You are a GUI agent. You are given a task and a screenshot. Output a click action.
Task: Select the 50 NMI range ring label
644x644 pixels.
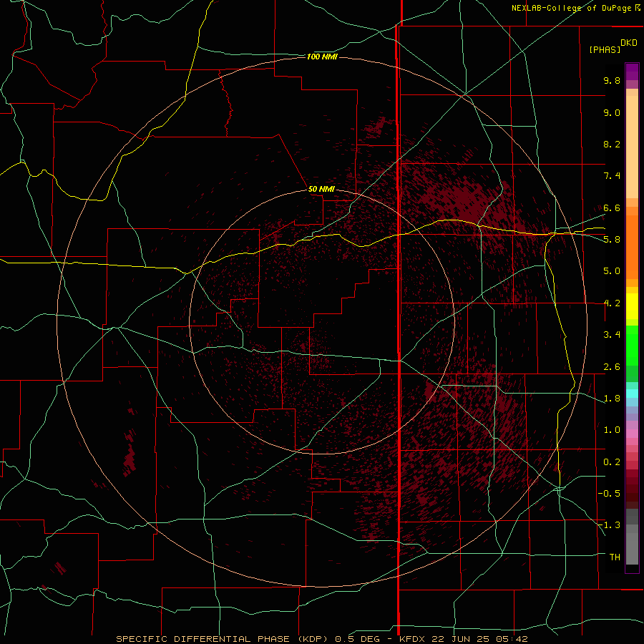321,189
